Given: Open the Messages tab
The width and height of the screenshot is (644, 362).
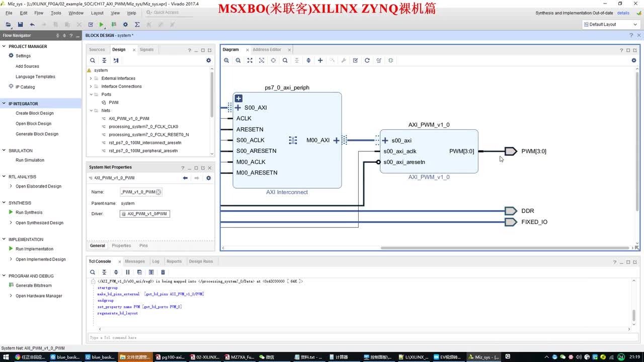Looking at the screenshot, I should point(135,261).
